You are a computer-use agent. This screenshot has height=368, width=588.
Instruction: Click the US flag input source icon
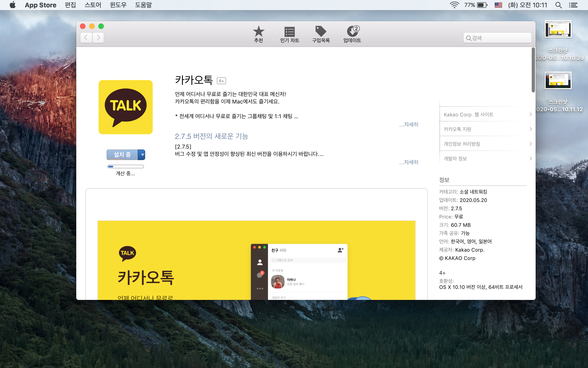[498, 5]
